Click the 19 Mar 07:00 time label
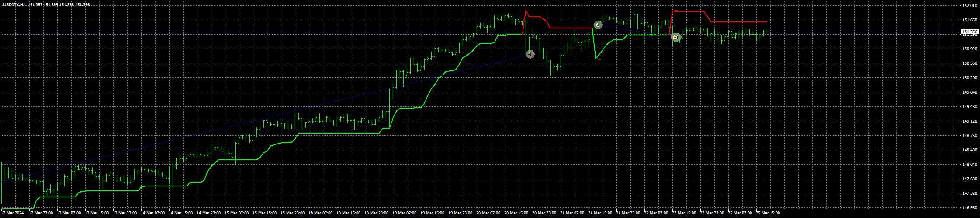Screen dimensions: 980x218 tap(405, 213)
